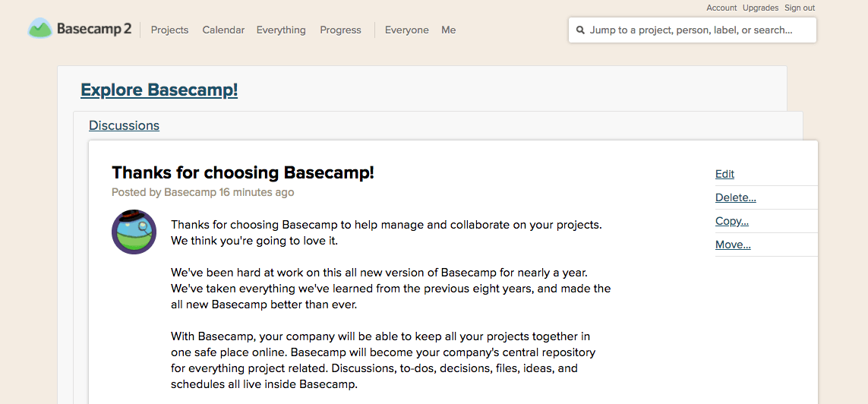Edit this message
The height and width of the screenshot is (404, 868).
[724, 174]
